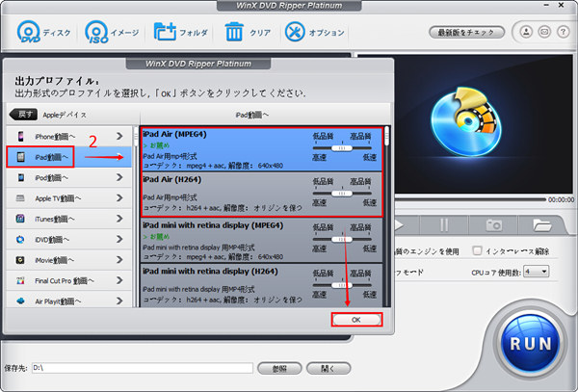The image size is (578, 392).
Task: Click the Appleデバイス breadcrumb label
Action: pos(65,115)
